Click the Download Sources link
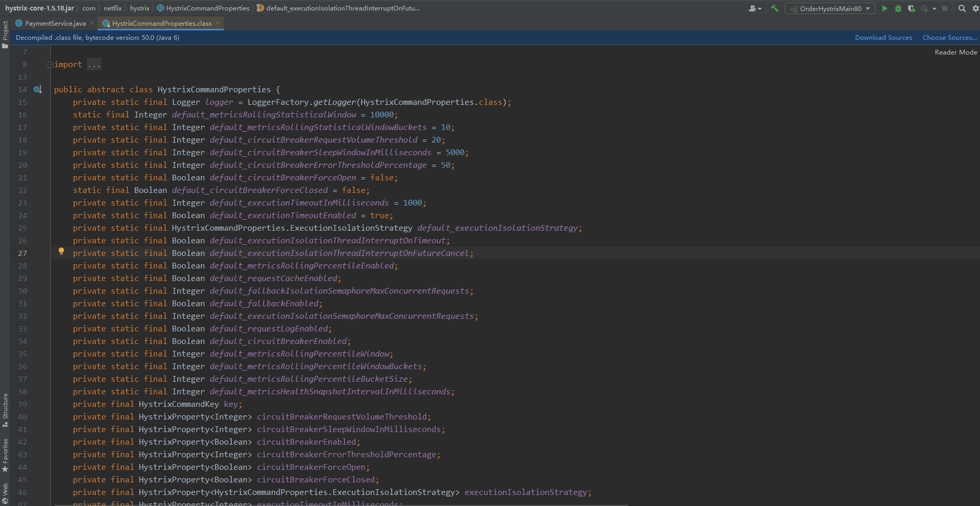Screen dimensions: 980x506 884,38
